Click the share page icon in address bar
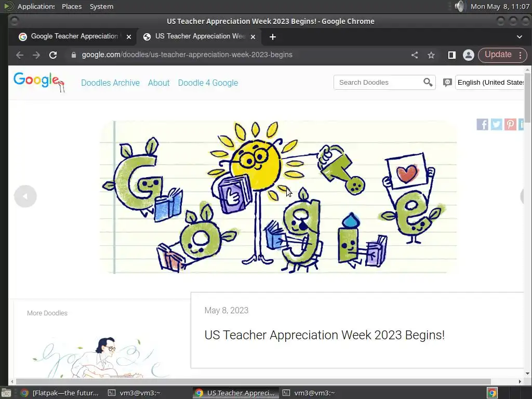Screen dimensions: 532x399 [x=415, y=55]
